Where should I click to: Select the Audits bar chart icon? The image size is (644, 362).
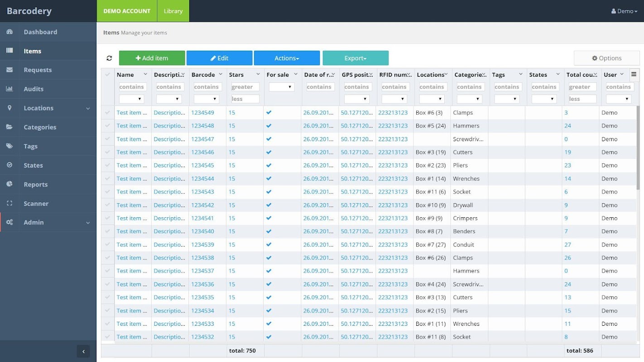coord(10,89)
